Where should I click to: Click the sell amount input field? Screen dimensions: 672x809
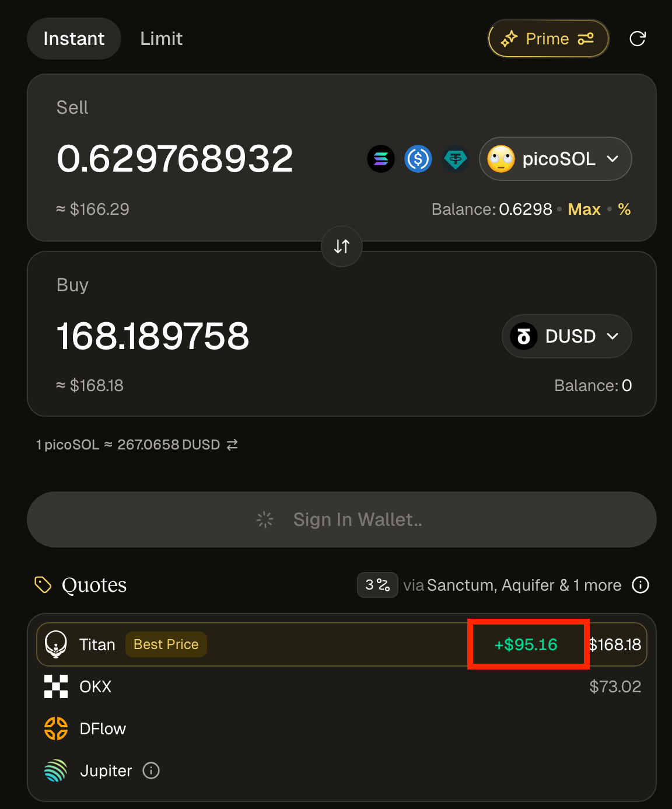pyautogui.click(x=175, y=159)
